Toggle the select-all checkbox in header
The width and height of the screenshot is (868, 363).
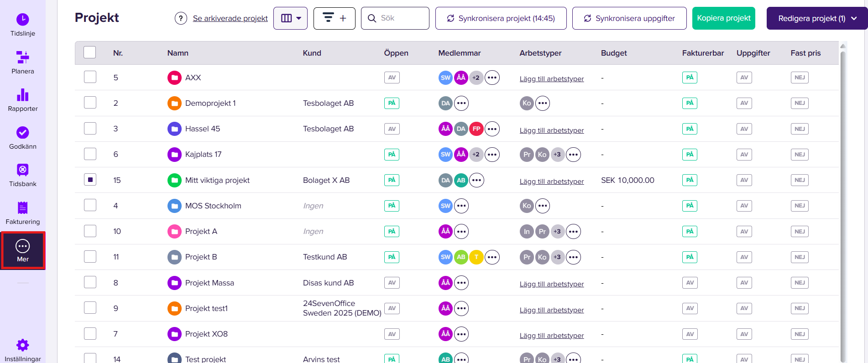click(x=90, y=52)
